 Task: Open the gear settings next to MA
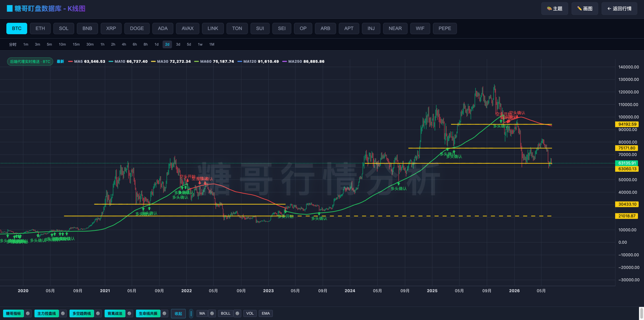212,314
